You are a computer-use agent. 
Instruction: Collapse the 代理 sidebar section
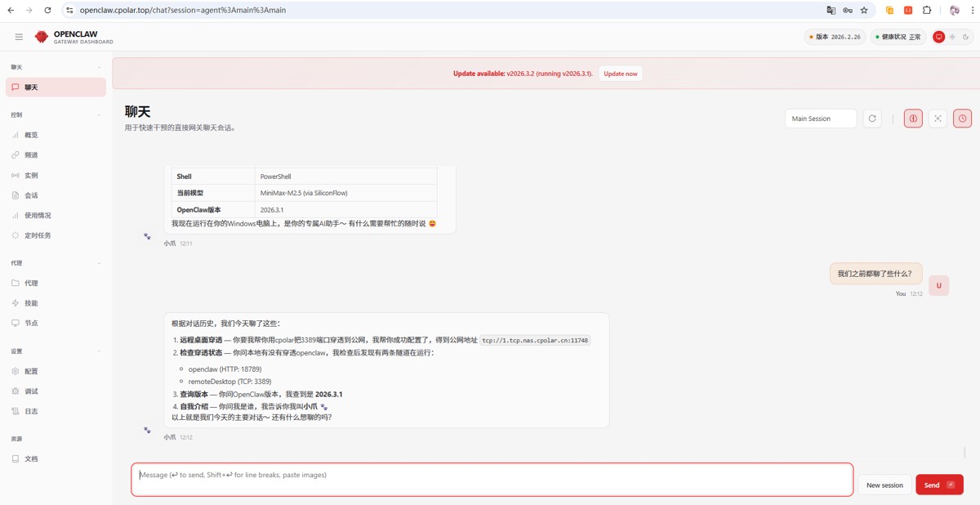pos(56,263)
